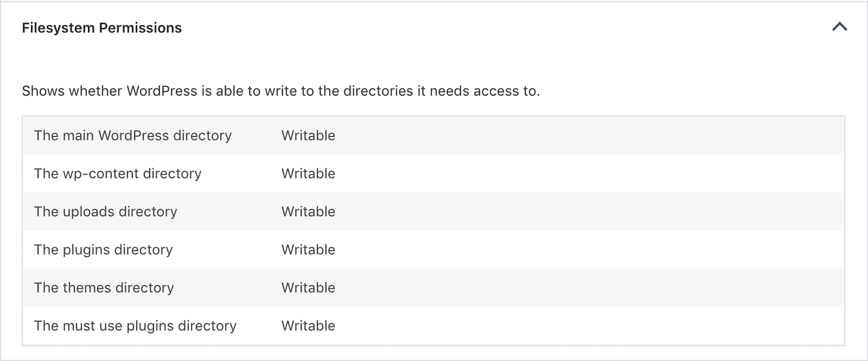Select Writable text for uploads directory
The width and height of the screenshot is (868, 361).
308,212
